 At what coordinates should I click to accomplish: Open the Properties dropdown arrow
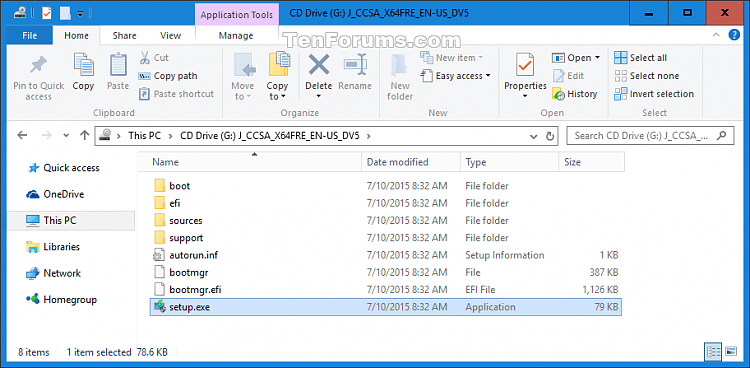525,97
